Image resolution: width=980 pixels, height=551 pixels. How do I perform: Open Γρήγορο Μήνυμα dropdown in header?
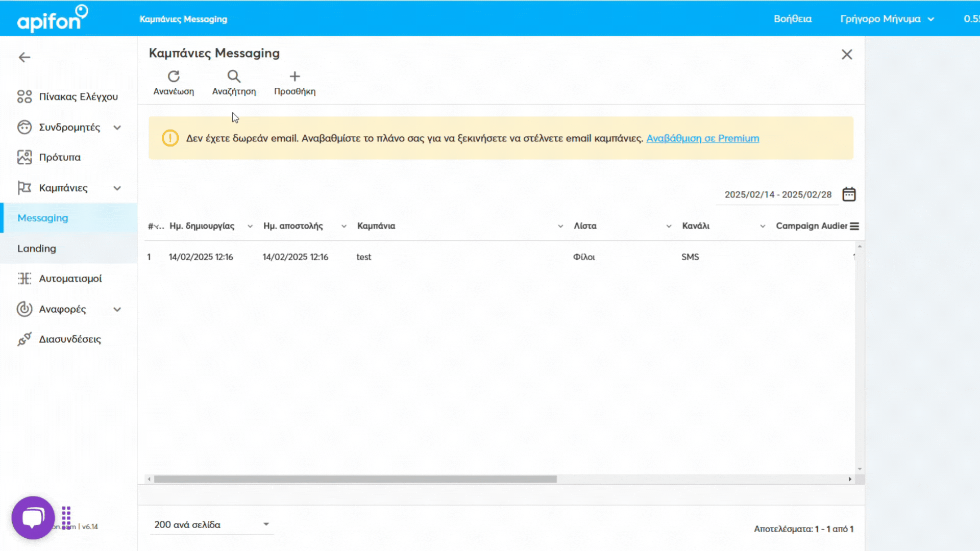887,19
